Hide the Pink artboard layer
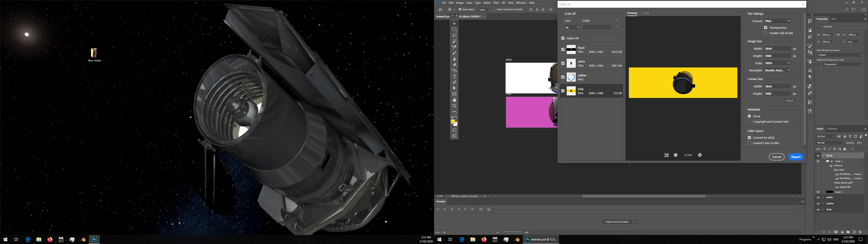868x244 pixels. [x=818, y=210]
